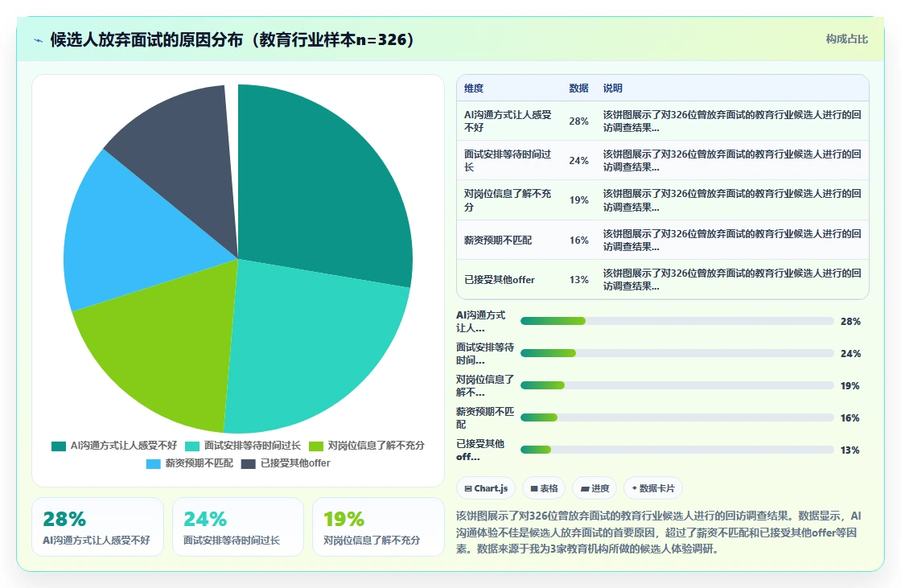Click progress label 已接受其他 off...
Image resolution: width=901 pixels, height=588 pixels.
(x=480, y=450)
